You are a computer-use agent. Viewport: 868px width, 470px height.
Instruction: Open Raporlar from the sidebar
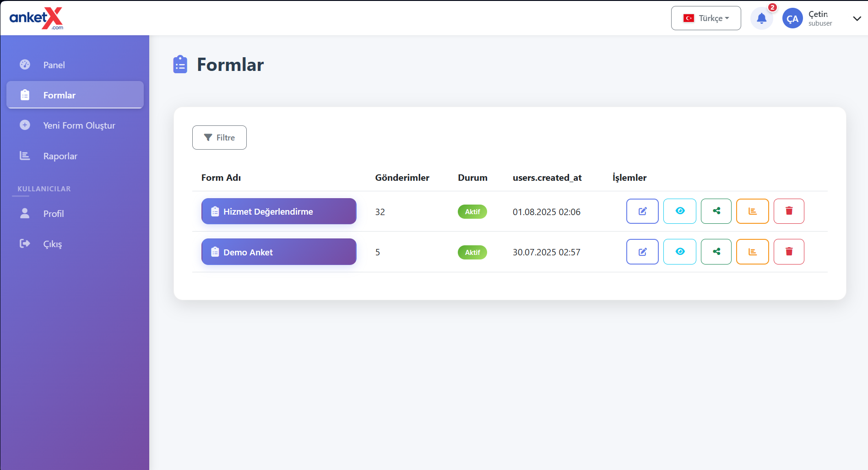click(60, 156)
